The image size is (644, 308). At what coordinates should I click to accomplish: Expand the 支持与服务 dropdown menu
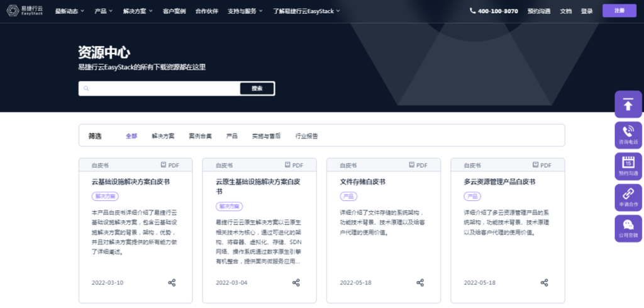click(x=245, y=11)
